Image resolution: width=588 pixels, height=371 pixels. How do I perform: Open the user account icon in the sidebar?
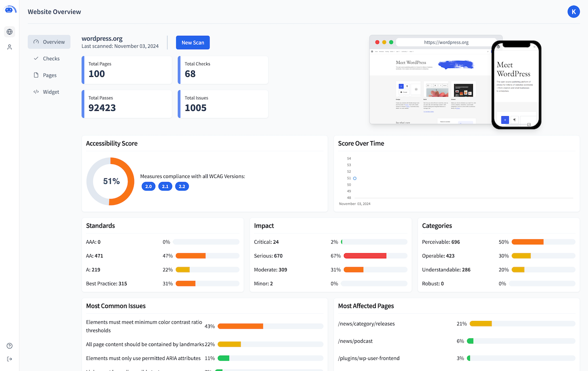(9, 46)
